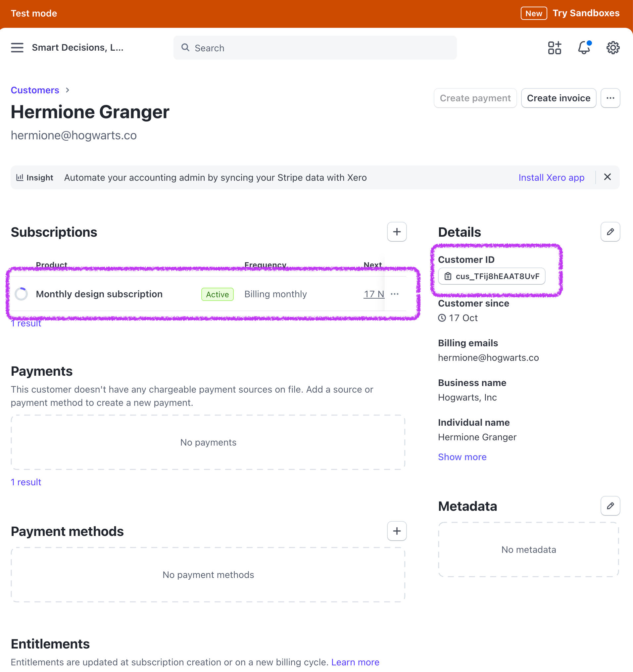Add a new subscription with plus icon
The image size is (633, 672).
397,232
